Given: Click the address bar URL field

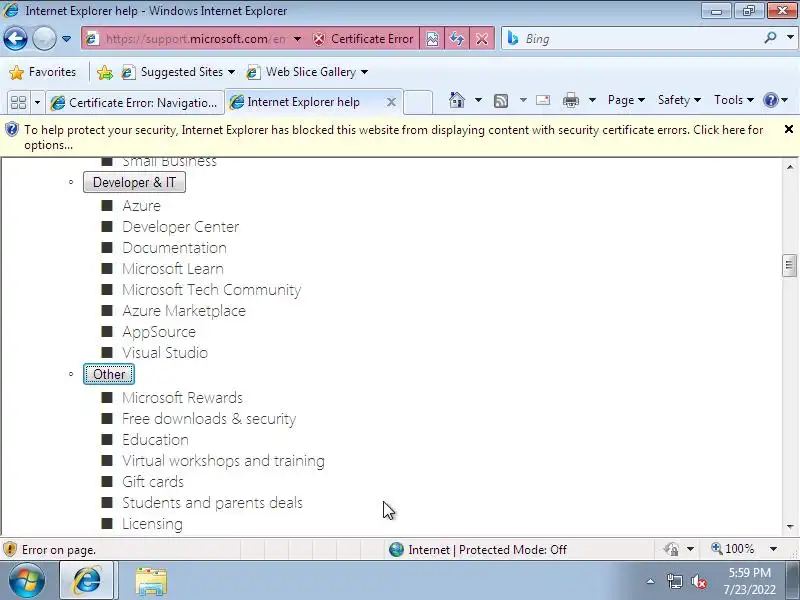Looking at the screenshot, I should coord(195,39).
